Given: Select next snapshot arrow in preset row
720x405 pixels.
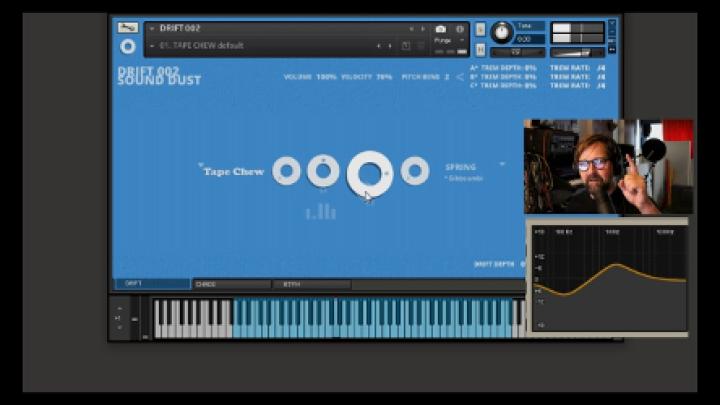Looking at the screenshot, I should point(390,46).
